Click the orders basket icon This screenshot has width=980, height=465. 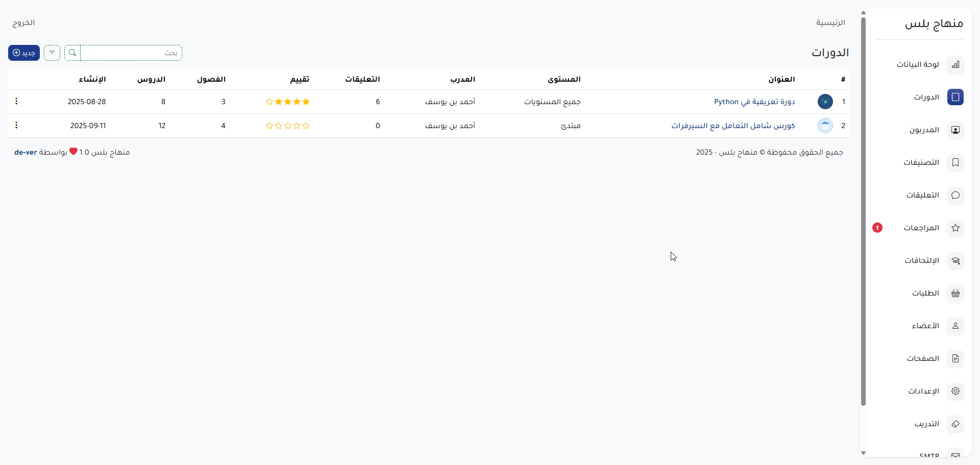(x=955, y=293)
